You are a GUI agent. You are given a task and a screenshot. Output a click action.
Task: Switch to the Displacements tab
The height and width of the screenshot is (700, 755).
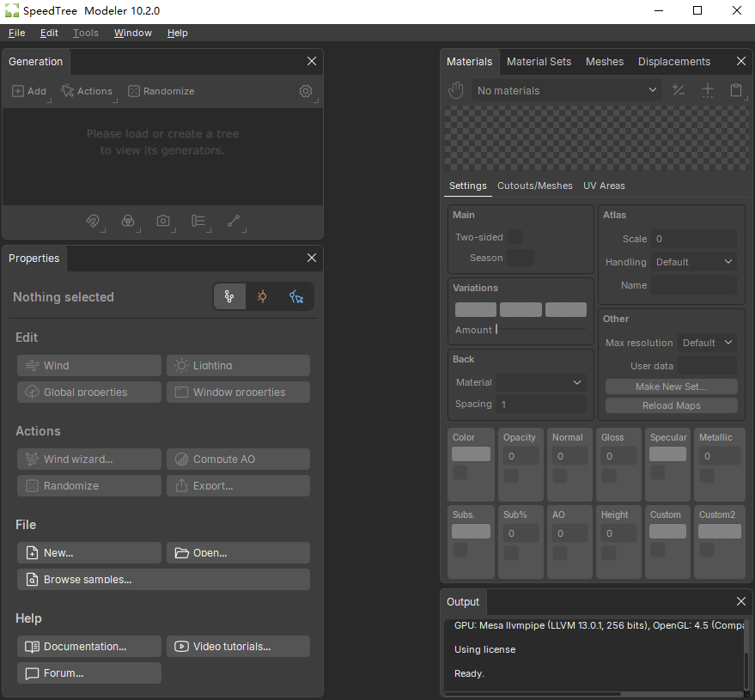(x=674, y=62)
